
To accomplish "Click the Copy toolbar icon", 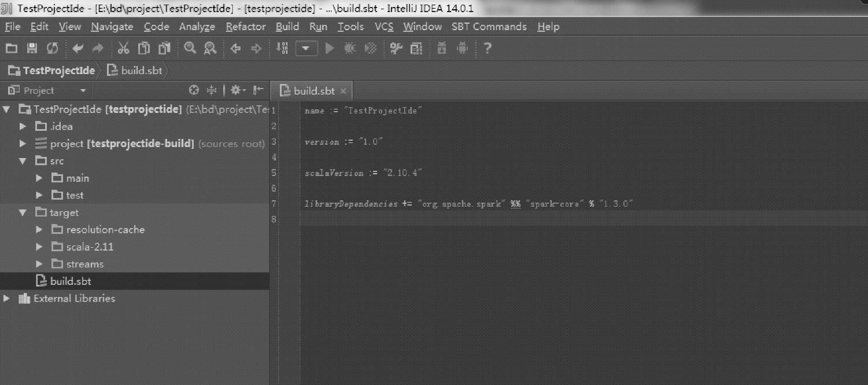I will (144, 49).
